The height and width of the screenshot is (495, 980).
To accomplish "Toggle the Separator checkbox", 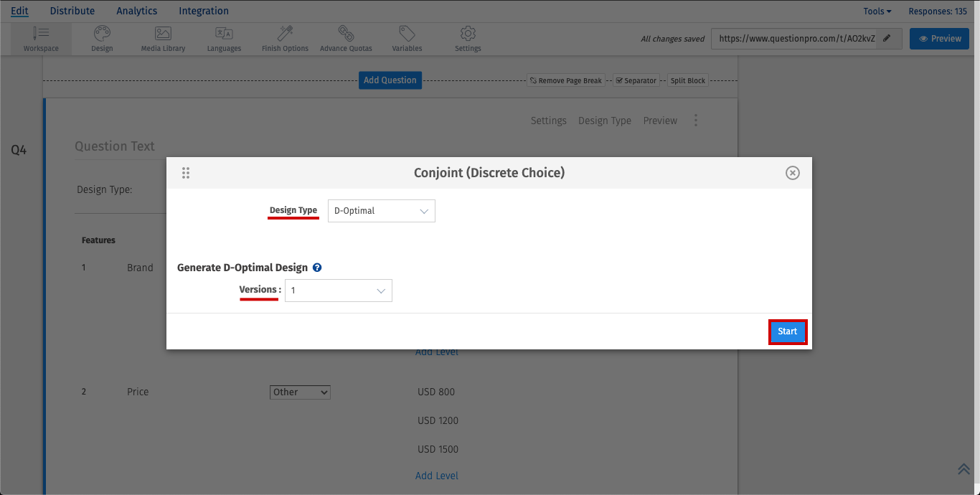I will [x=620, y=80].
